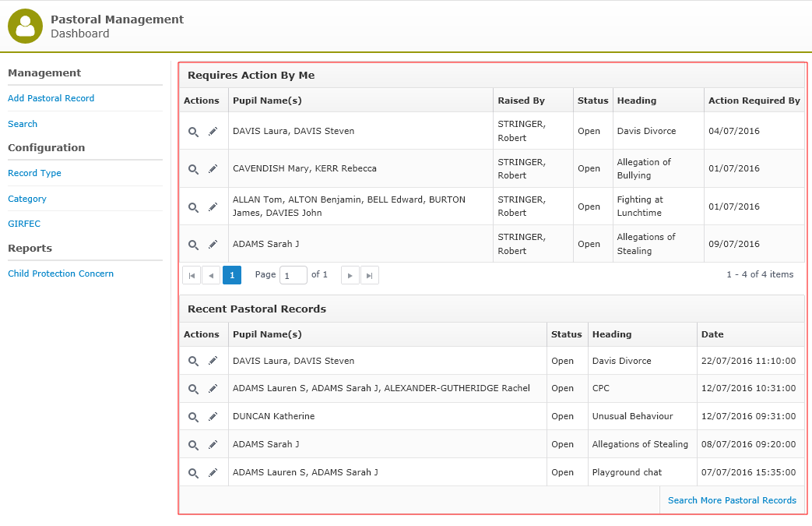Click '1 - 4 of 4 items' pager text

[x=760, y=274]
